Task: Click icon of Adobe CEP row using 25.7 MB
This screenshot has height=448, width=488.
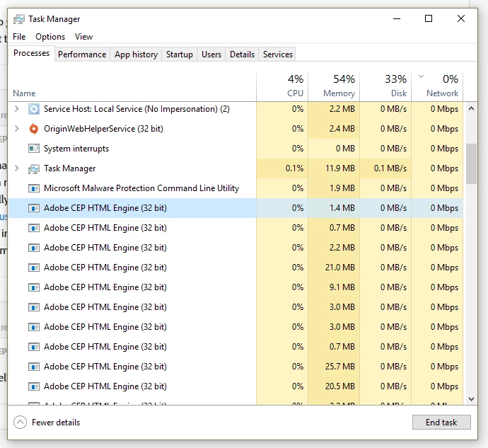Action: click(x=34, y=367)
